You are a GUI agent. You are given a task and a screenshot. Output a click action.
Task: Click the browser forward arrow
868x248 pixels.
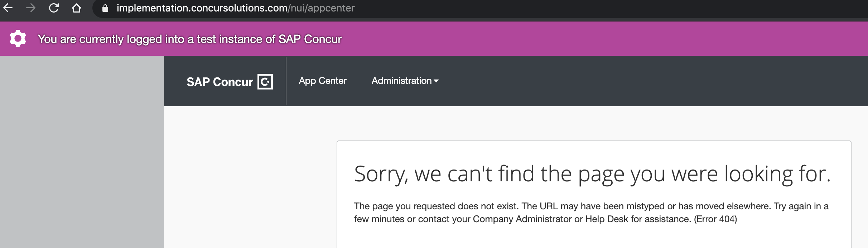point(31,8)
